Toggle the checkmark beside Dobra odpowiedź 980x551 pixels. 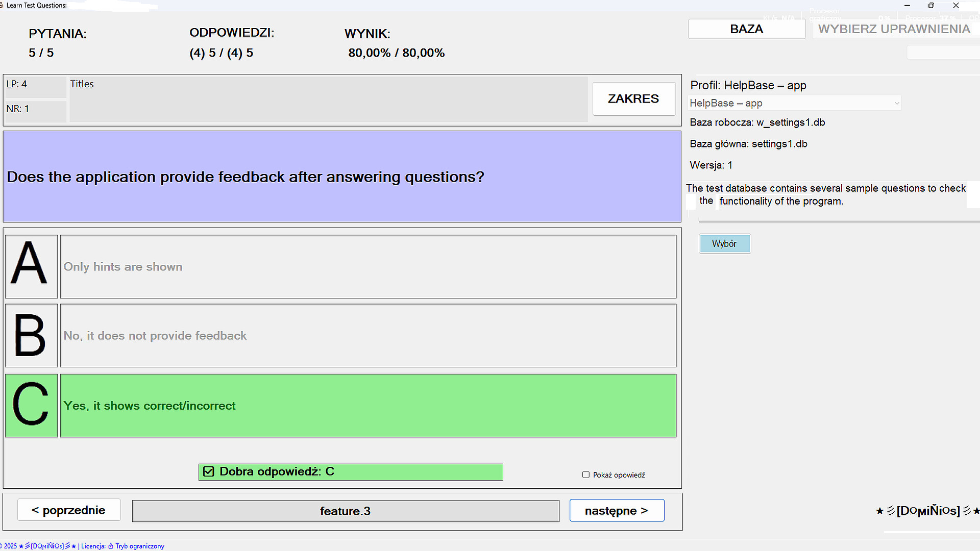pos(208,471)
